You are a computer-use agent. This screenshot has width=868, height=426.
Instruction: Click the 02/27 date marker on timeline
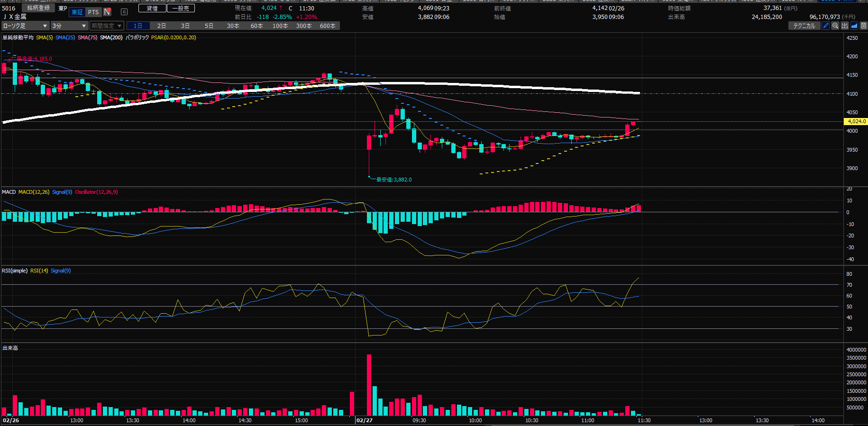click(x=364, y=420)
